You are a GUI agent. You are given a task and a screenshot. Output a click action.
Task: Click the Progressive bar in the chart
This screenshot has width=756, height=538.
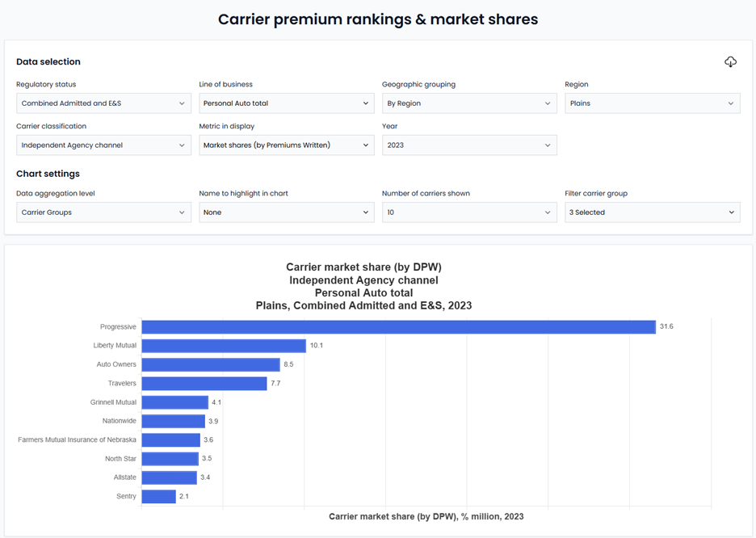click(399, 327)
